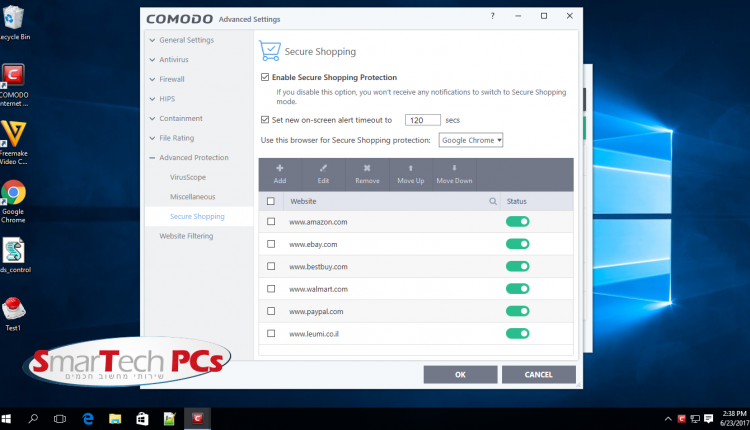Screen dimensions: 750x430
Task: Check the www.paypal.com row checkbox
Action: point(271,311)
